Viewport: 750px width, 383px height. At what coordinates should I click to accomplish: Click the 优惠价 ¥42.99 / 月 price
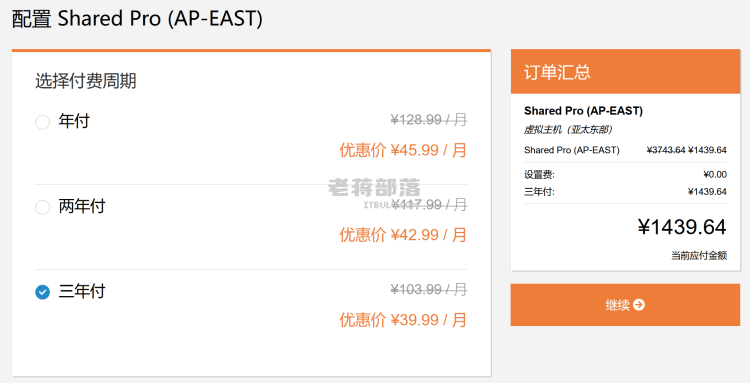point(403,235)
